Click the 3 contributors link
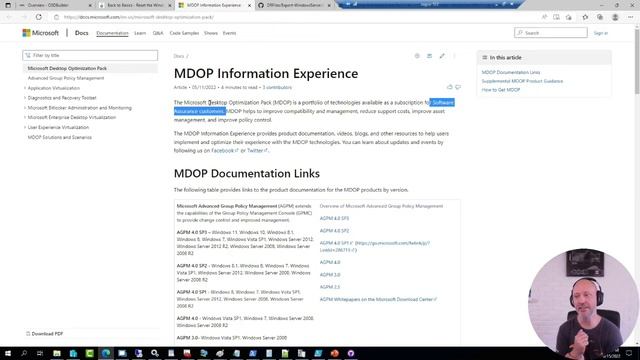Image resolution: width=640 pixels, height=360 pixels. [277, 87]
